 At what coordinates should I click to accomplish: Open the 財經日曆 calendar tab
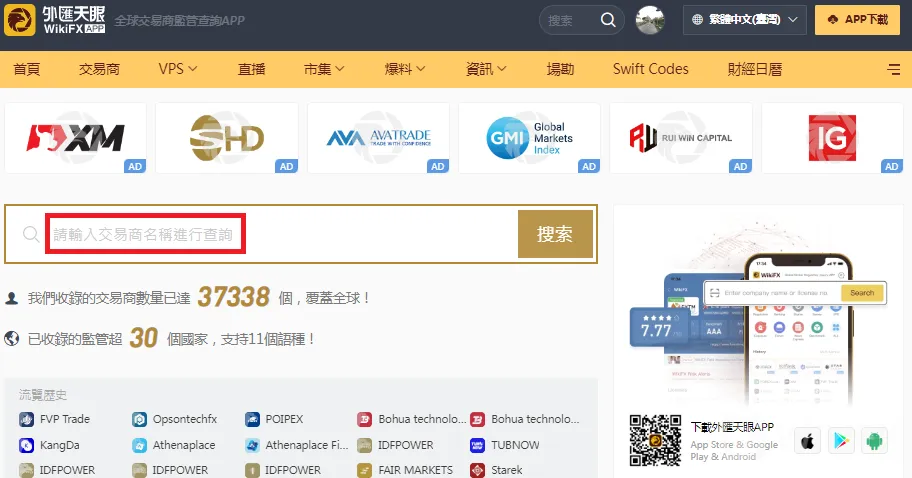[754, 69]
